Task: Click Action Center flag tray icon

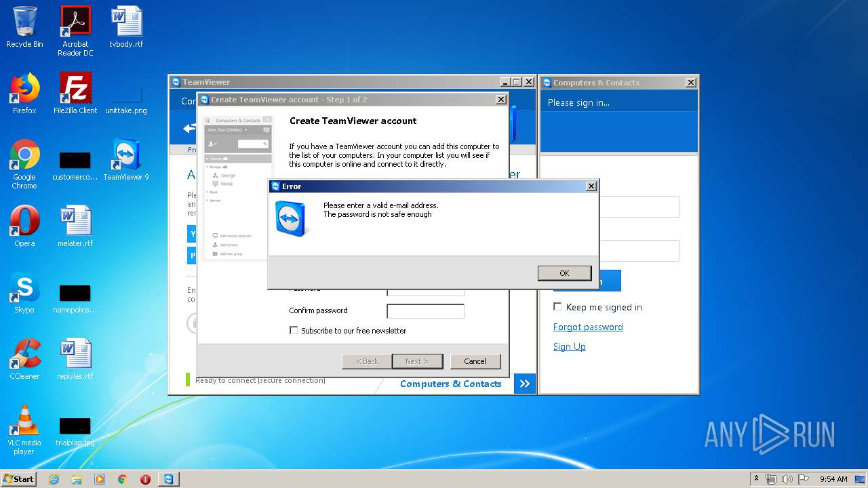Action: point(804,479)
